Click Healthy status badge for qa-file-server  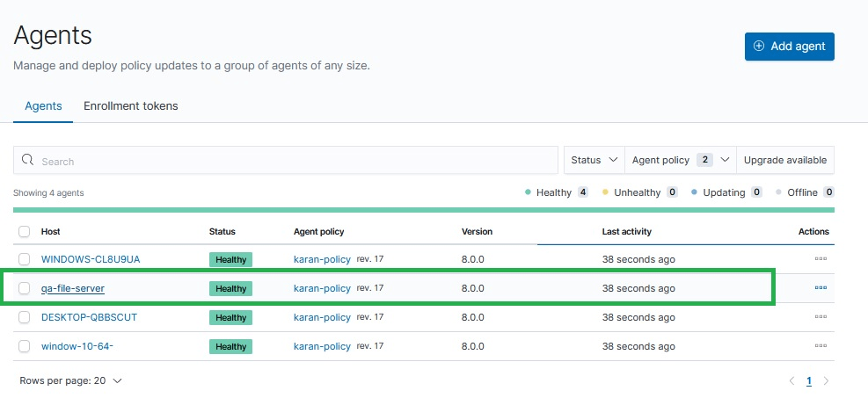click(x=230, y=288)
